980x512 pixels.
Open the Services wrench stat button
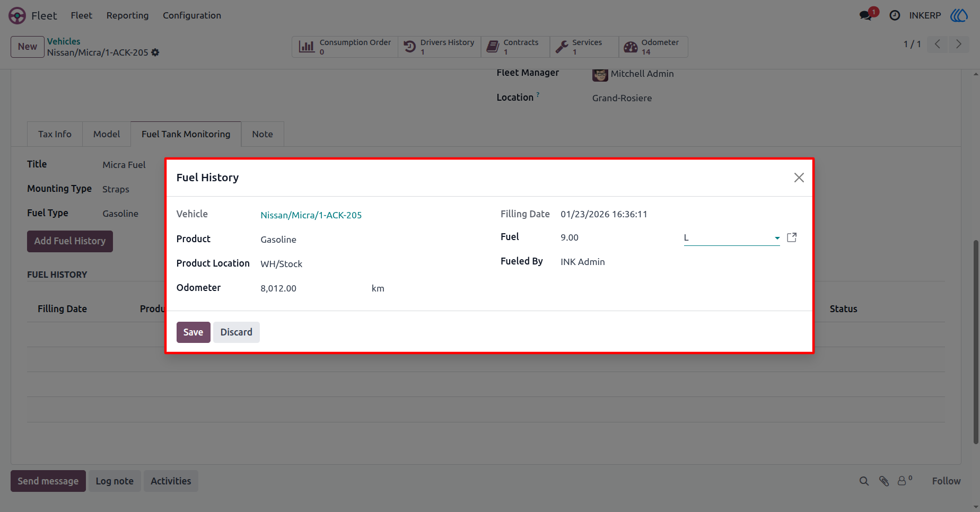[584, 47]
